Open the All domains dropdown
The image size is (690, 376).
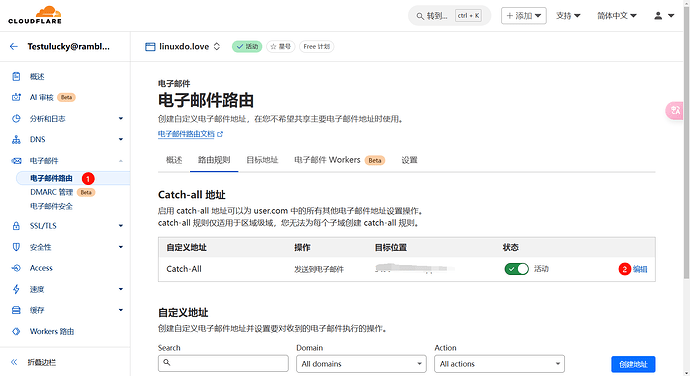[x=361, y=364]
